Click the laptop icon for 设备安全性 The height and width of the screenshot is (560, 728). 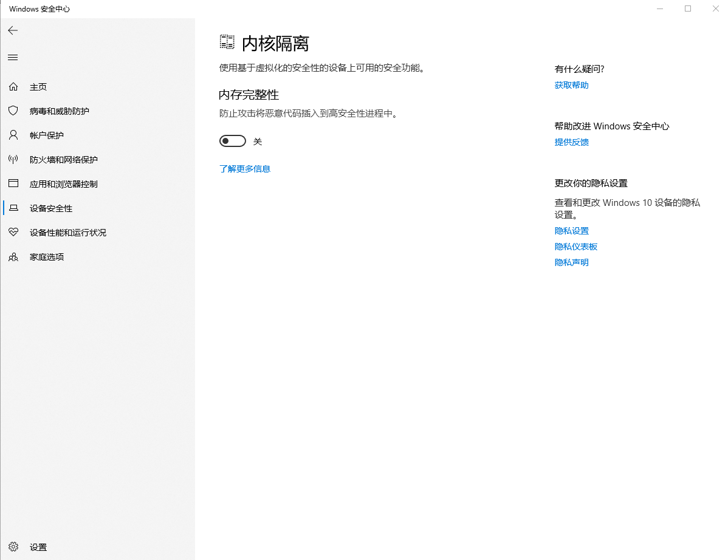click(x=13, y=208)
